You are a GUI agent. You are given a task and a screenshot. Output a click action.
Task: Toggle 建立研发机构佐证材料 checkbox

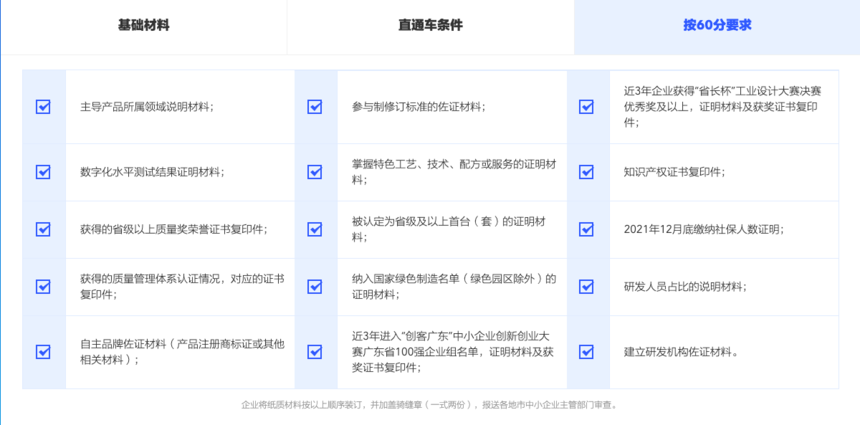coord(587,351)
